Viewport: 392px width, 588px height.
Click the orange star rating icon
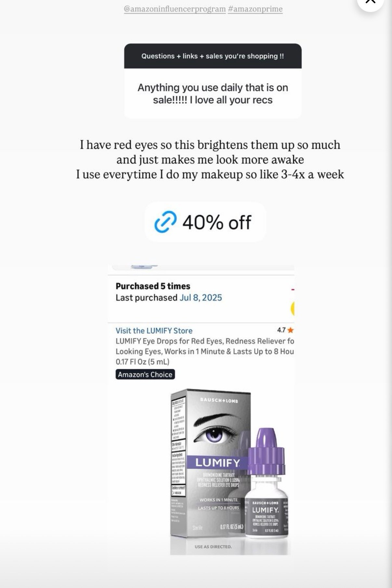(291, 330)
